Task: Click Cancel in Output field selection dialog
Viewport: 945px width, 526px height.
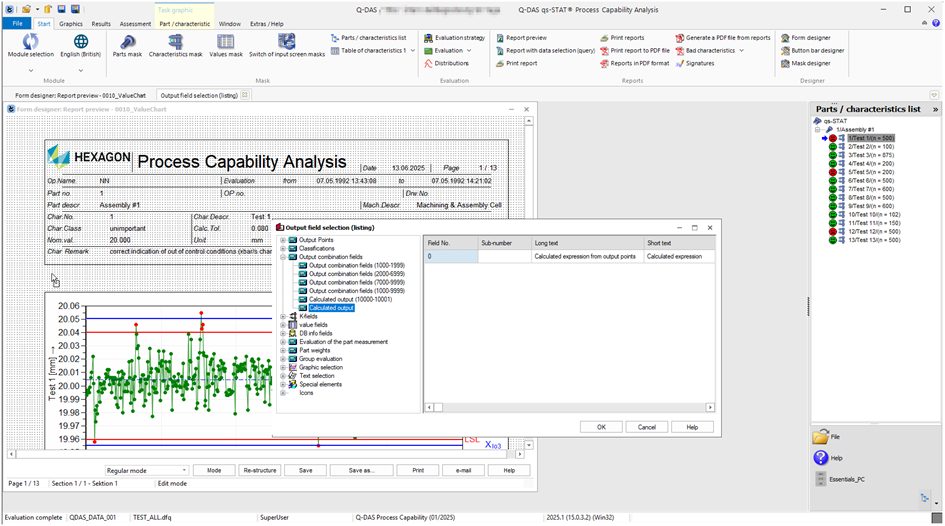Action: coord(647,427)
